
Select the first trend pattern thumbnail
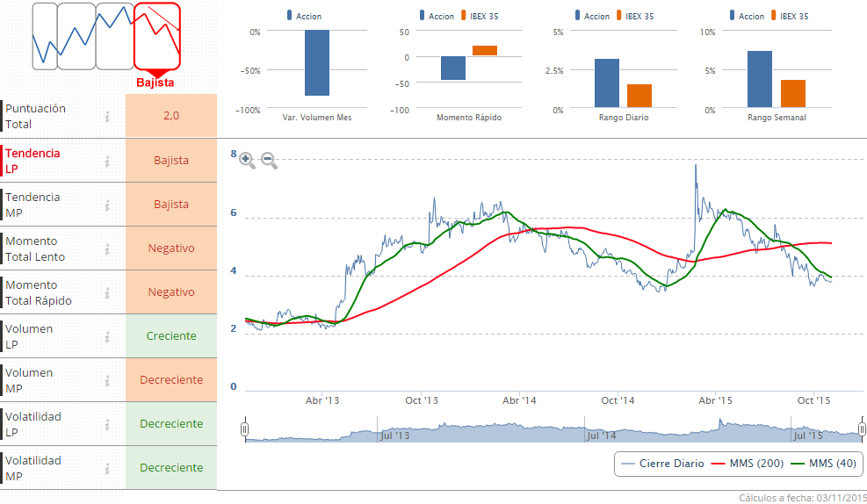pyautogui.click(x=44, y=36)
